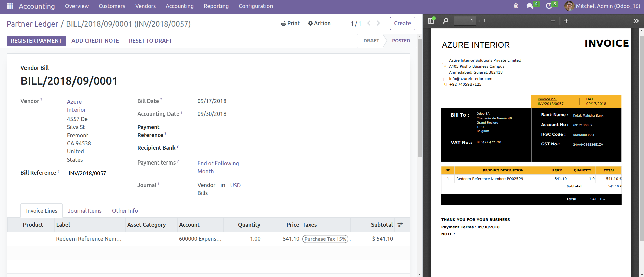Click the Create button
The width and height of the screenshot is (644, 277).
coord(403,24)
